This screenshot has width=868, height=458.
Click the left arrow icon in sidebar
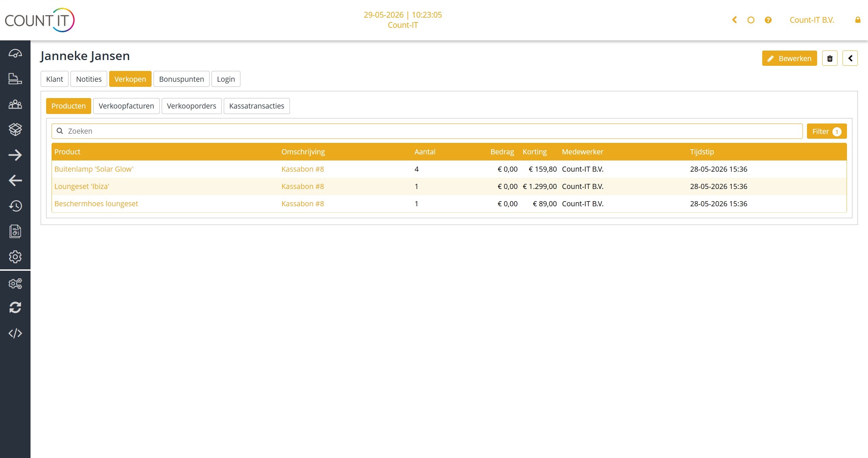pyautogui.click(x=15, y=180)
